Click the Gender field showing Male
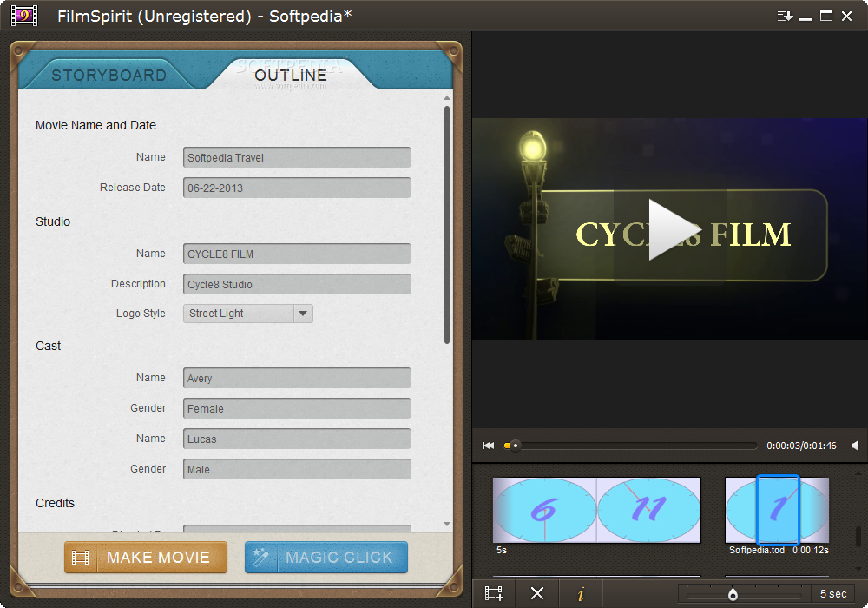Image resolution: width=868 pixels, height=608 pixels. point(297,469)
